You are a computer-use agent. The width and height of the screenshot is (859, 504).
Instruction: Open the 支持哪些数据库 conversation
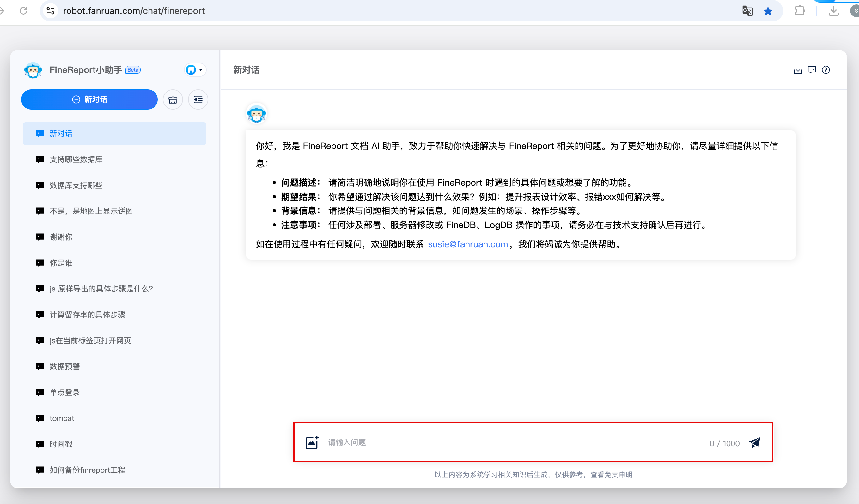76,159
